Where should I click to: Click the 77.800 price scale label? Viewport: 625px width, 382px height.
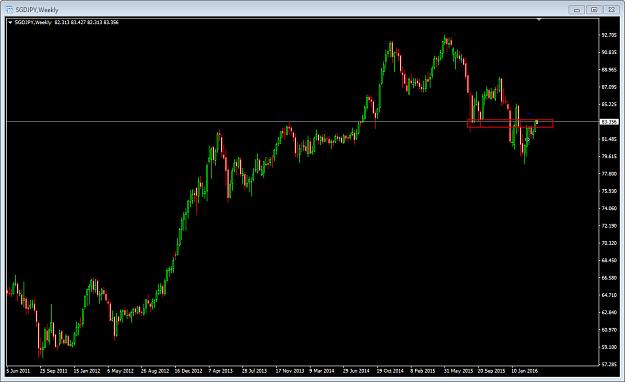(x=609, y=174)
